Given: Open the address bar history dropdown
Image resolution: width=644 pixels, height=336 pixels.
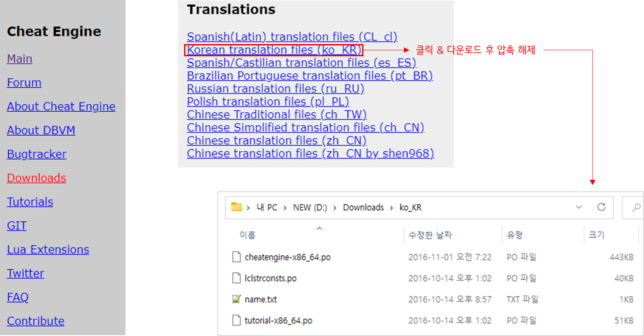Looking at the screenshot, I should tap(579, 207).
